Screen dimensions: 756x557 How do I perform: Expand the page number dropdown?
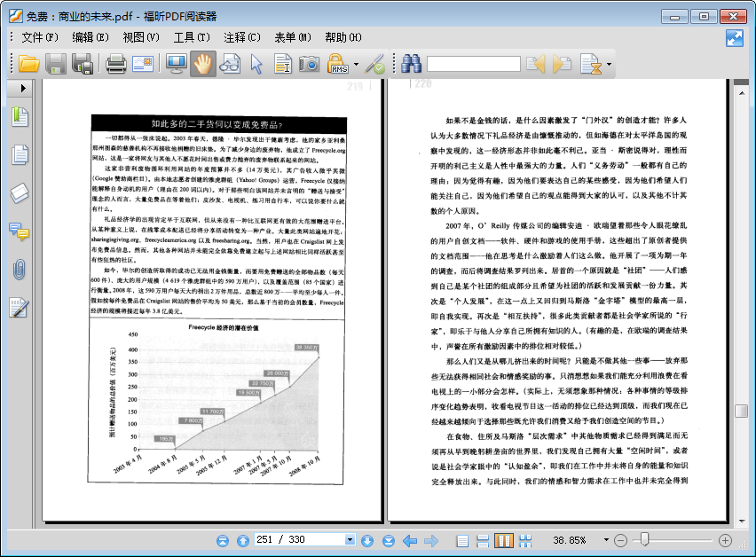coord(350,539)
